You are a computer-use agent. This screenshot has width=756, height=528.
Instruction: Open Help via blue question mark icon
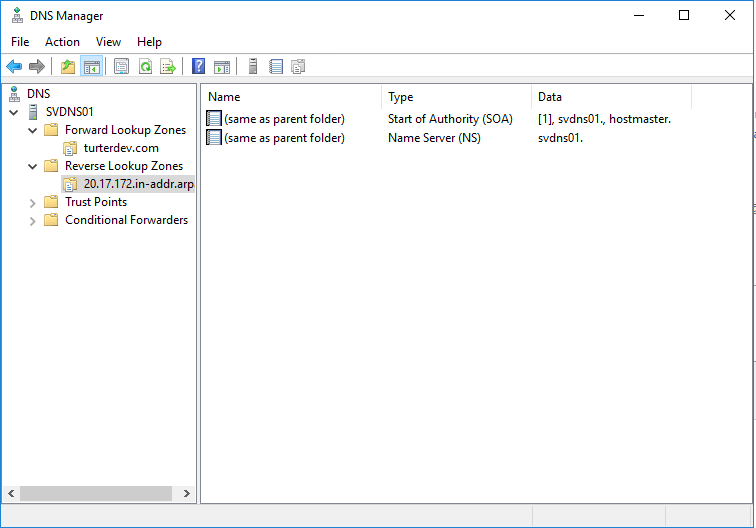click(199, 67)
